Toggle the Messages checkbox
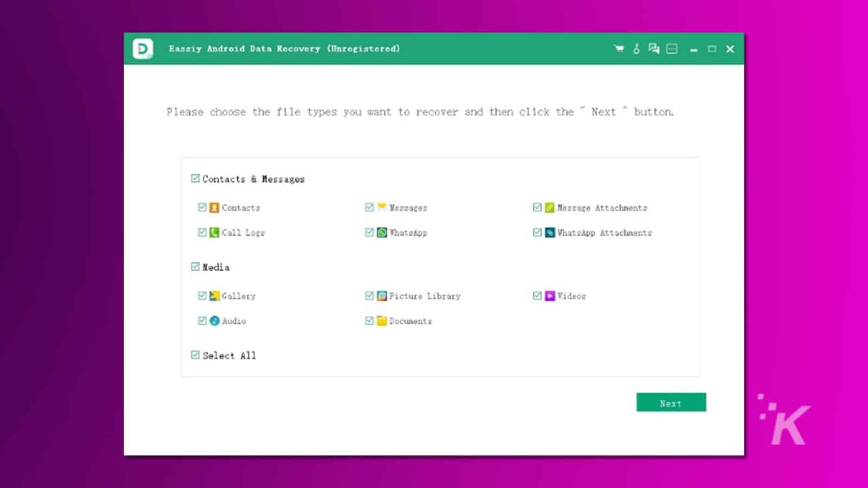This screenshot has width=868, height=488. [369, 207]
